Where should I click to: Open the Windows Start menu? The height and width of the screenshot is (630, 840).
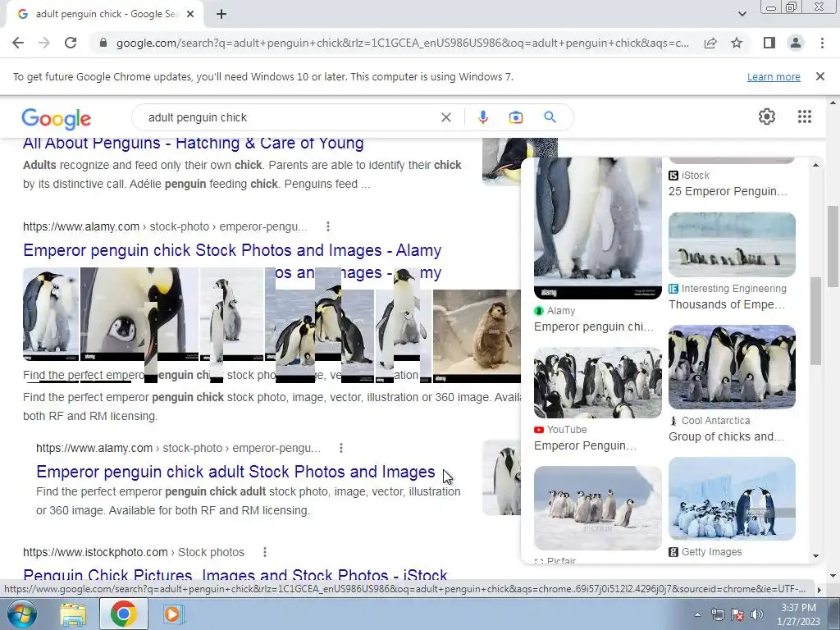pos(21,614)
